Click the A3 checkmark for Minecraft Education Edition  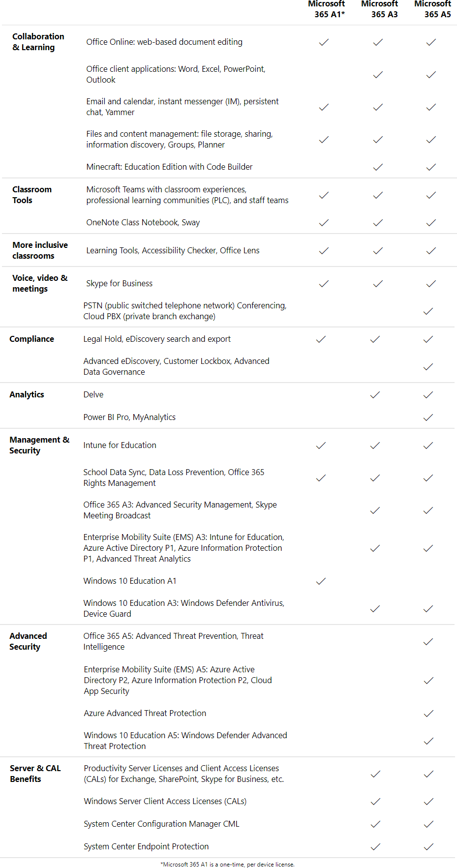coord(378,167)
